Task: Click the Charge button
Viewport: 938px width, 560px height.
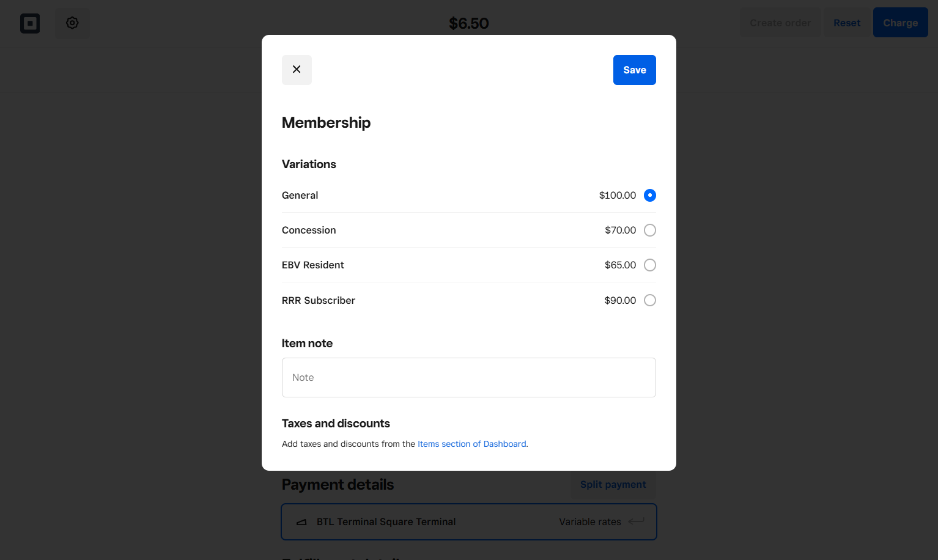Action: click(901, 23)
